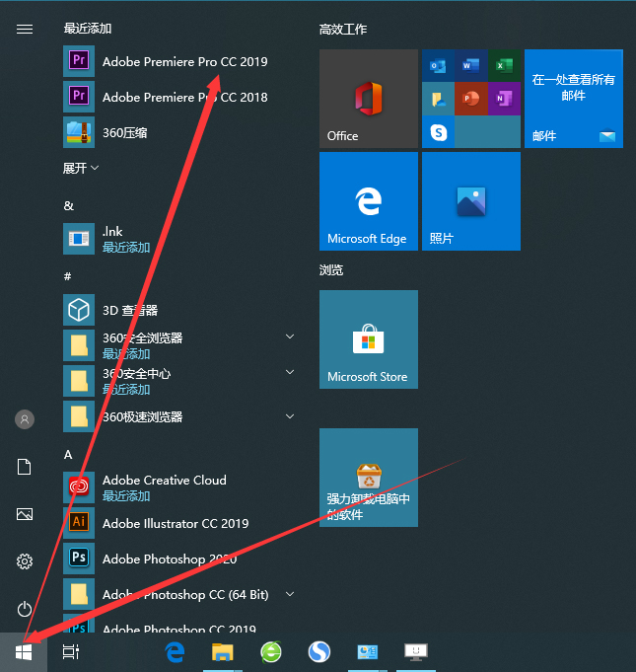
Task: Click the Microsoft Edge tile
Action: point(368,201)
